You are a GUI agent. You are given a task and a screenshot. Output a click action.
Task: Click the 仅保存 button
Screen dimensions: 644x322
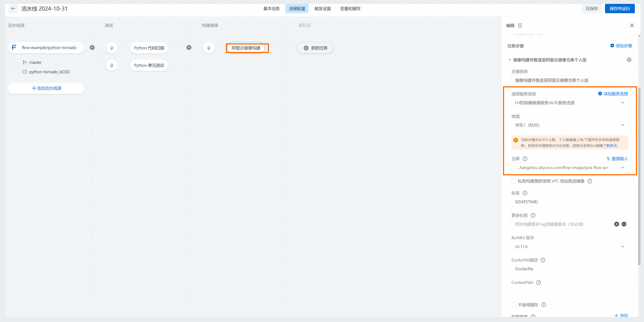[x=591, y=9]
